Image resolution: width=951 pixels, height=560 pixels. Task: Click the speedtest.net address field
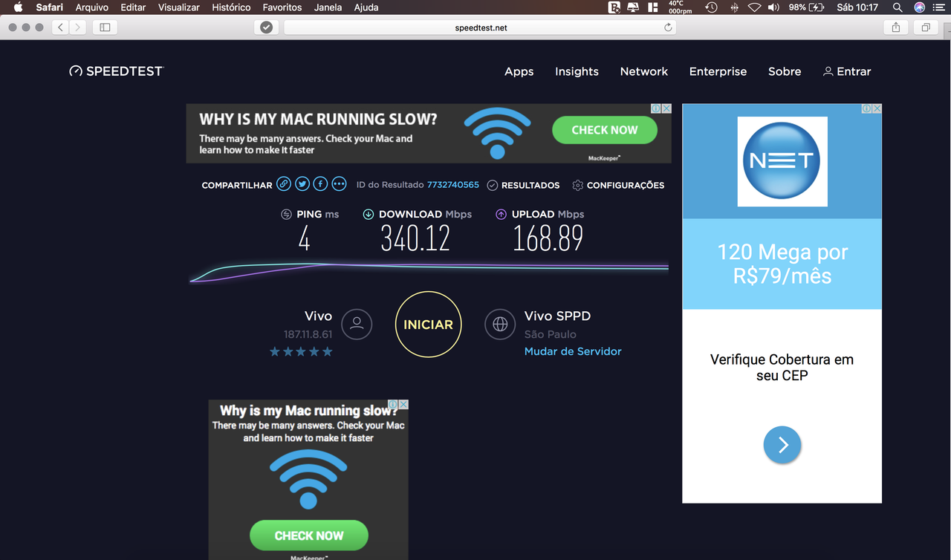tap(480, 27)
